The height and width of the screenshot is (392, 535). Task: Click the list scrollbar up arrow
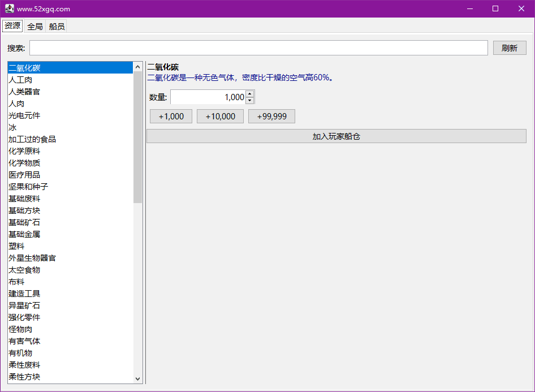coord(137,67)
